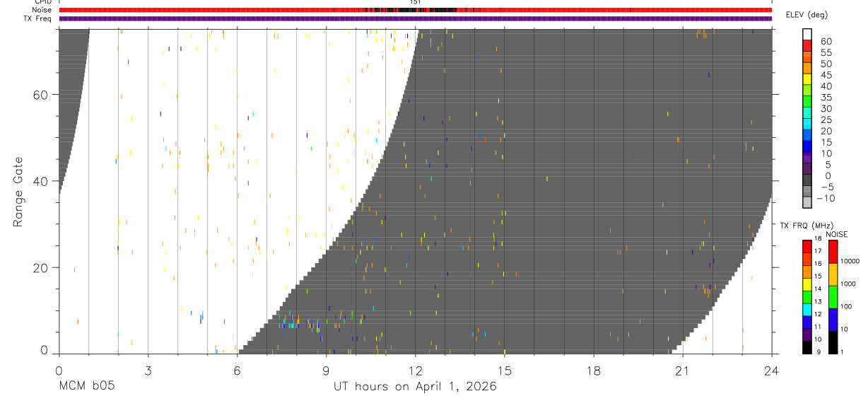Screen dimensions: 868x401
Task: Click UT hours tick label 15
Action: (504, 371)
